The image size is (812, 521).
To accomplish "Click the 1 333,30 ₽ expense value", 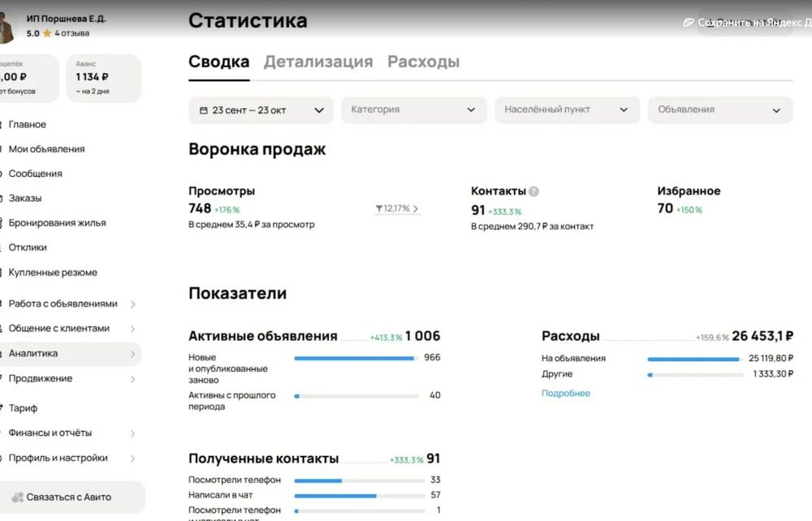I will [773, 373].
